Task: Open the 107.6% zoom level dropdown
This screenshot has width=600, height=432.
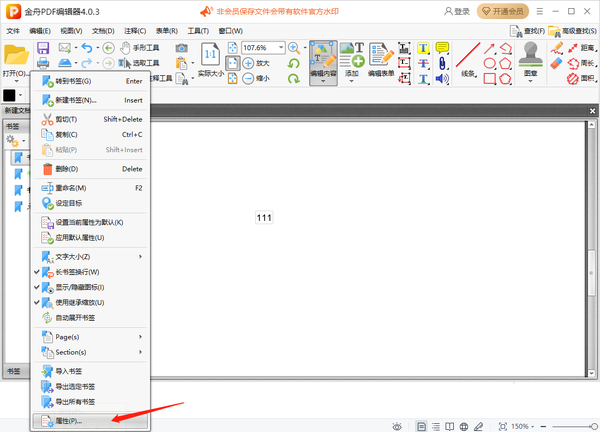Action: [x=279, y=47]
